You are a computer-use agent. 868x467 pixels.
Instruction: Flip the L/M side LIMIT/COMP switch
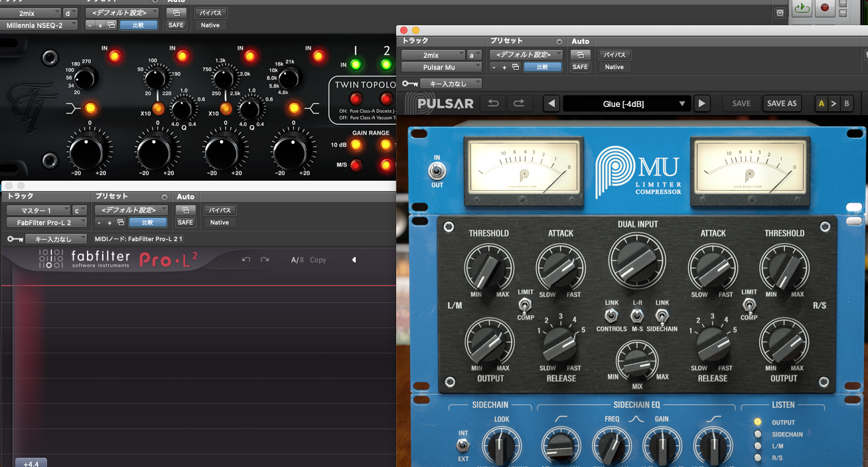(526, 305)
